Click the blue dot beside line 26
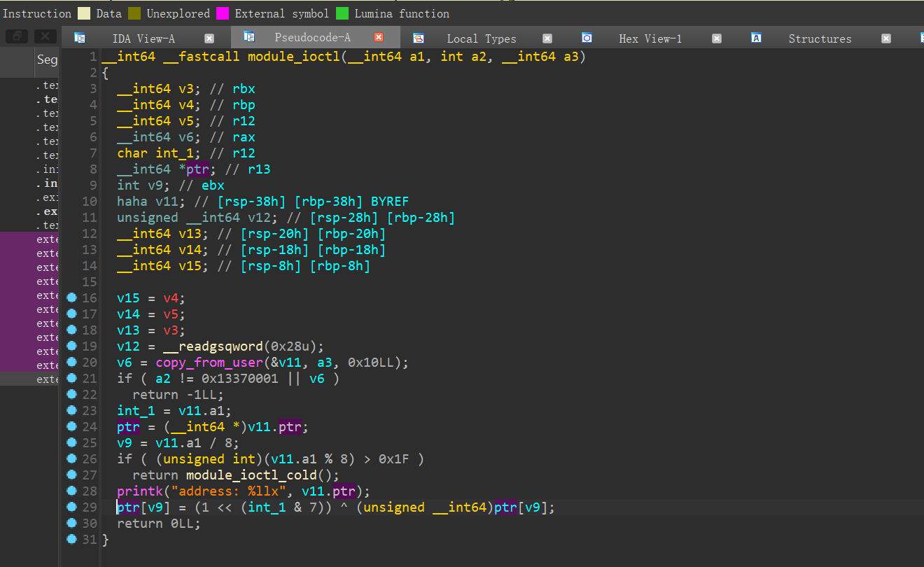The height and width of the screenshot is (567, 924). tap(71, 458)
